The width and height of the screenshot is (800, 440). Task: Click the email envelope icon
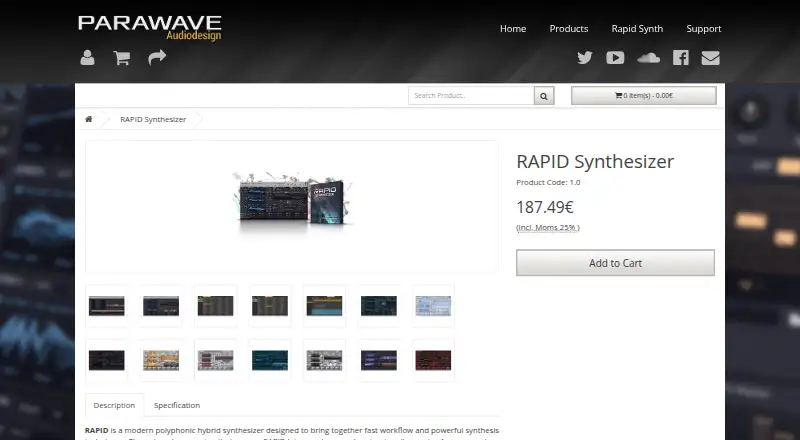pos(710,58)
